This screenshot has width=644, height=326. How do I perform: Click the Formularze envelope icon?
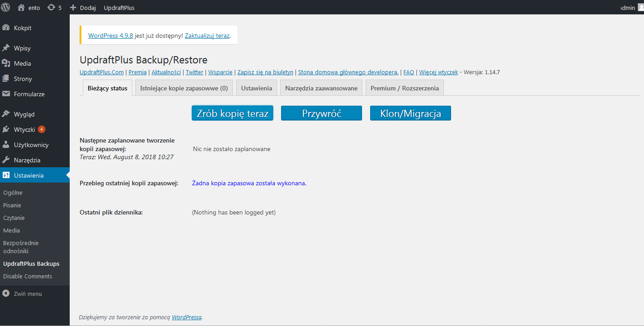coord(6,94)
